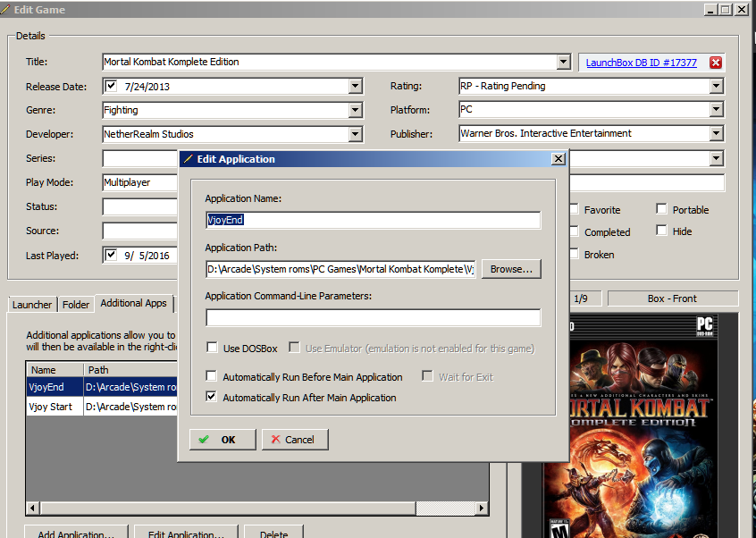Toggle the Release Date checkbox
Viewport: 756px width, 538px height.
point(111,86)
